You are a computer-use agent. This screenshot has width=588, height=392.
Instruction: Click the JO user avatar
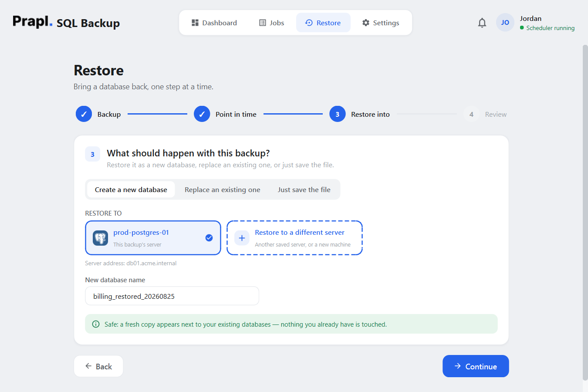coord(505,23)
